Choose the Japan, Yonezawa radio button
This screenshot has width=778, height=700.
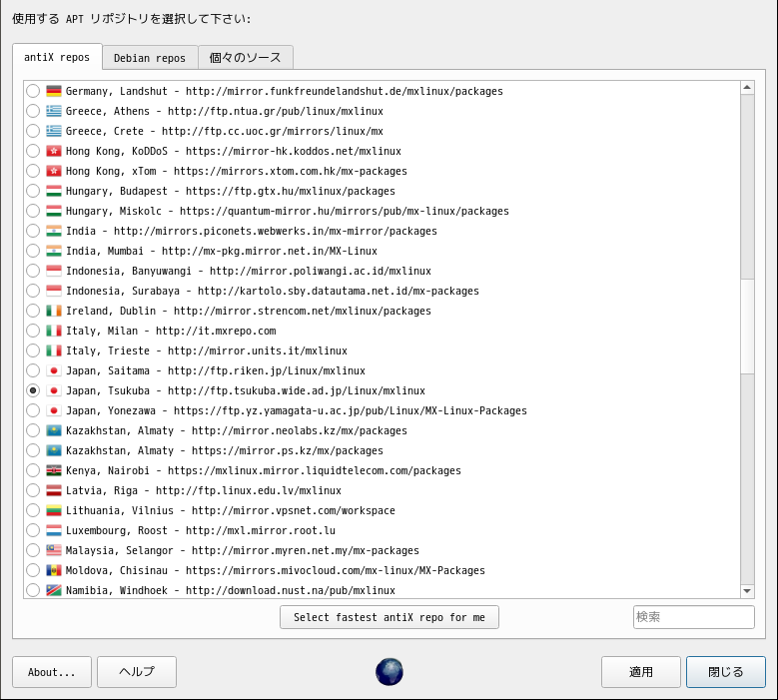tap(33, 410)
